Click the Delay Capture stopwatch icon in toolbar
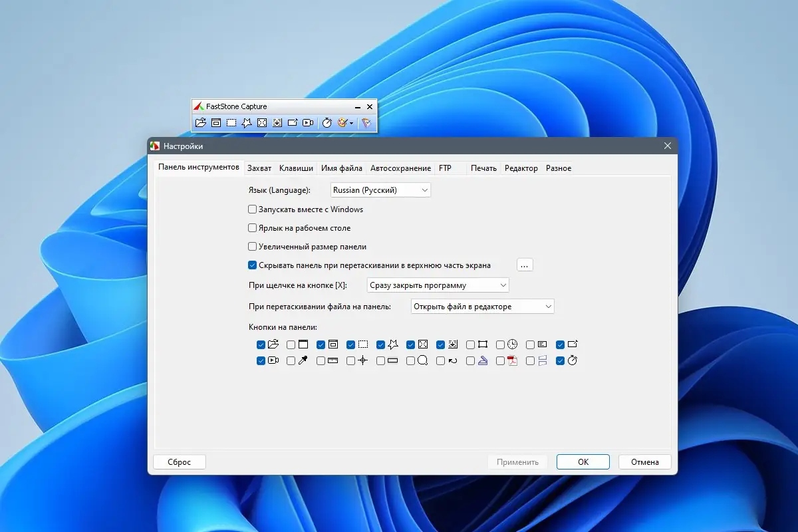 click(327, 123)
